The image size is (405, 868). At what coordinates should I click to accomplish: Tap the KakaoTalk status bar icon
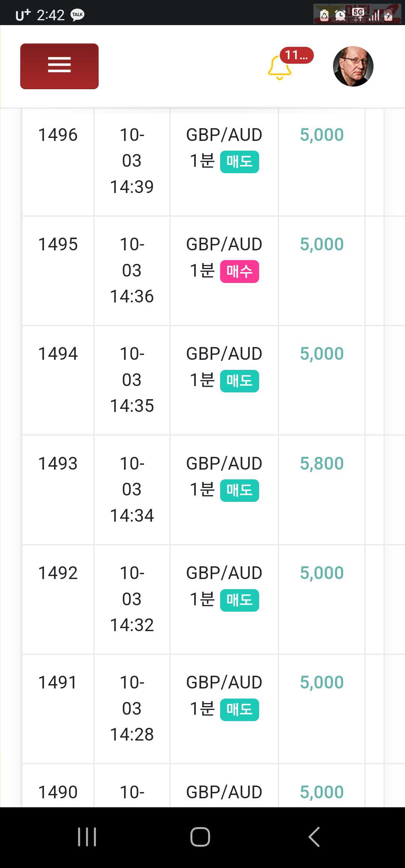coord(78,15)
